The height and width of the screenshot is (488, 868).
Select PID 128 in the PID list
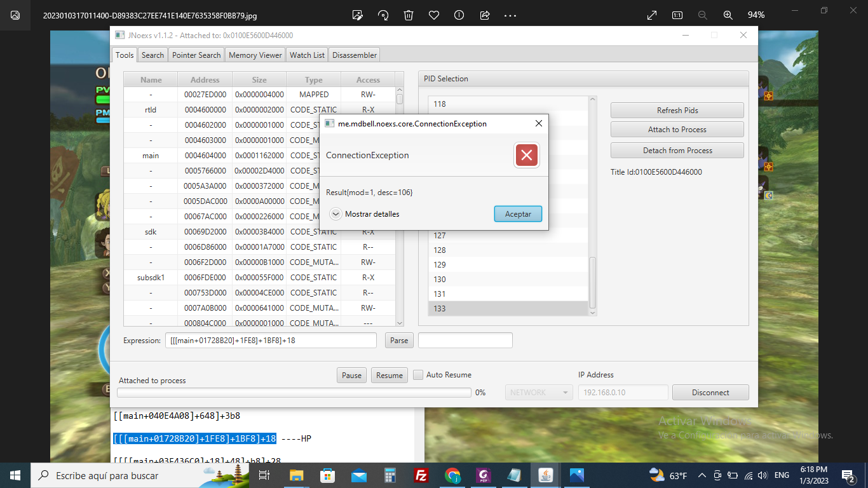(508, 250)
